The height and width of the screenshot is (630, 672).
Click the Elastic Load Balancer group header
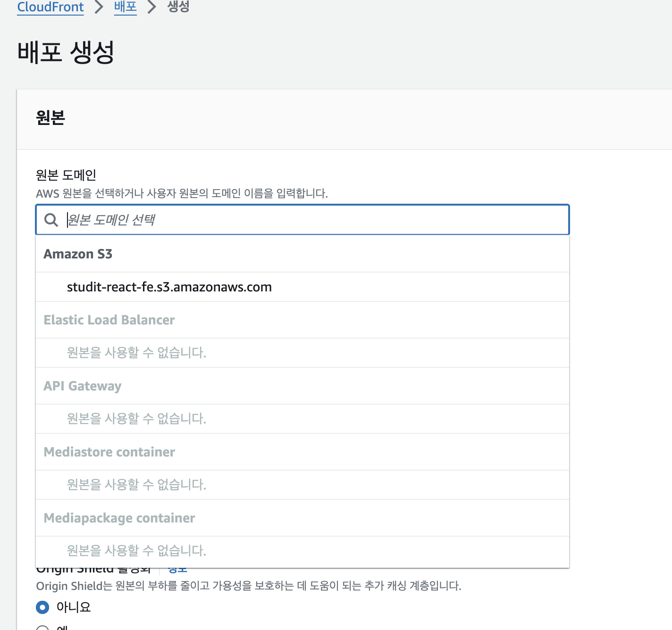point(302,320)
